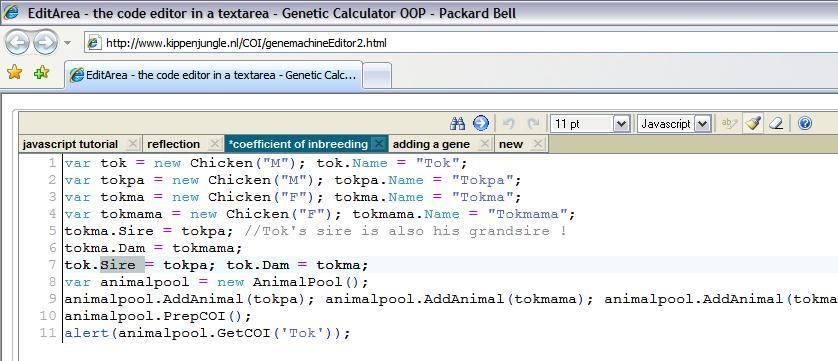Close the coefficient of inbreeding tab

point(378,143)
